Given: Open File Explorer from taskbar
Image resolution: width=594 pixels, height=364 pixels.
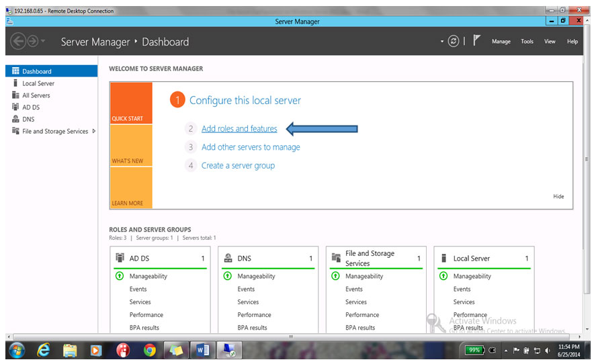Looking at the screenshot, I should [x=70, y=351].
